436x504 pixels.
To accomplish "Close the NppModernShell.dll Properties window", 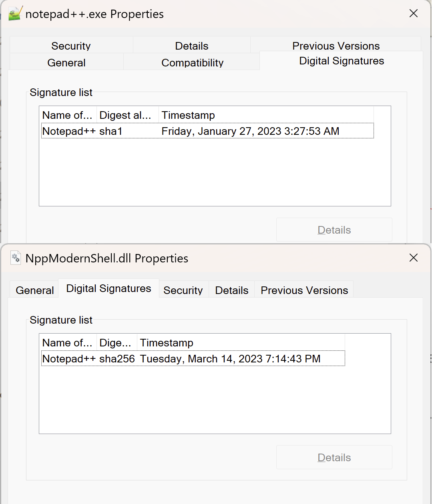I will (x=413, y=258).
